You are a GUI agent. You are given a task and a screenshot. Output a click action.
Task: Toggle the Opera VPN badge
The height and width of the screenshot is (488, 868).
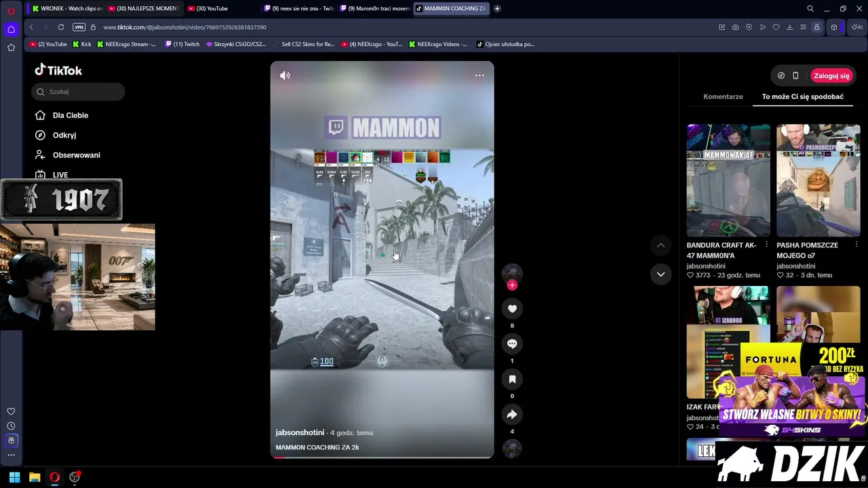(x=79, y=27)
